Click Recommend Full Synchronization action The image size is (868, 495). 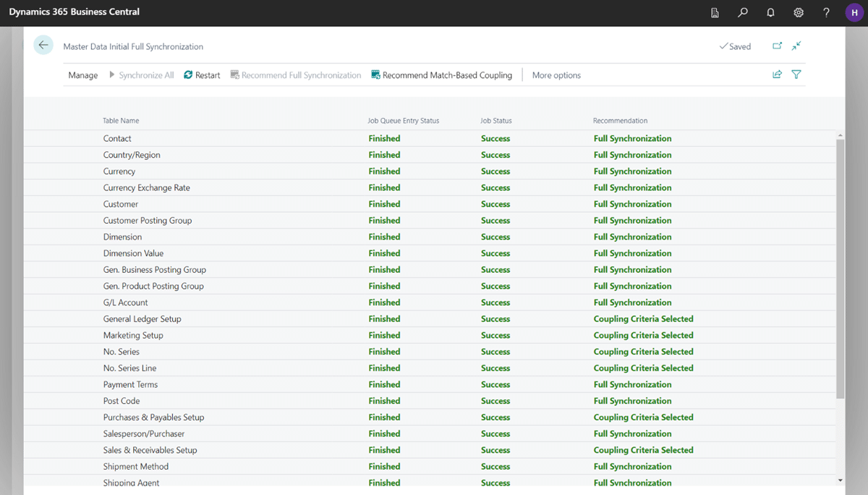click(x=296, y=75)
